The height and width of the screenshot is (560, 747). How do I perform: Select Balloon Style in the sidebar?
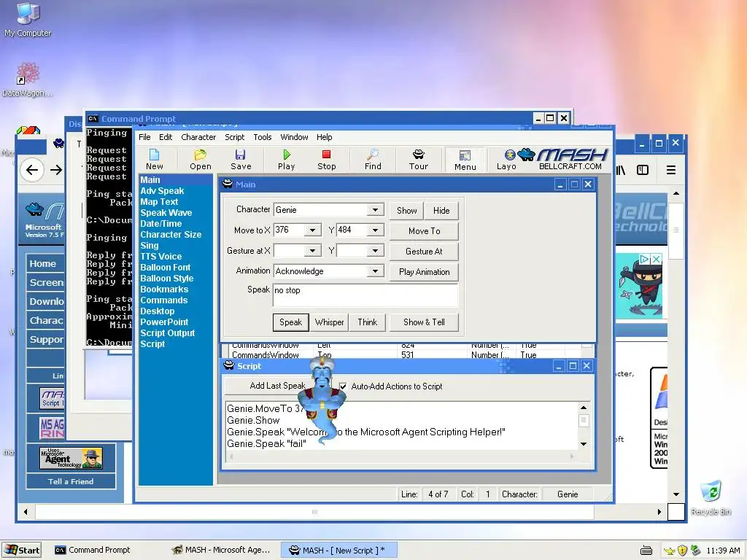(167, 278)
